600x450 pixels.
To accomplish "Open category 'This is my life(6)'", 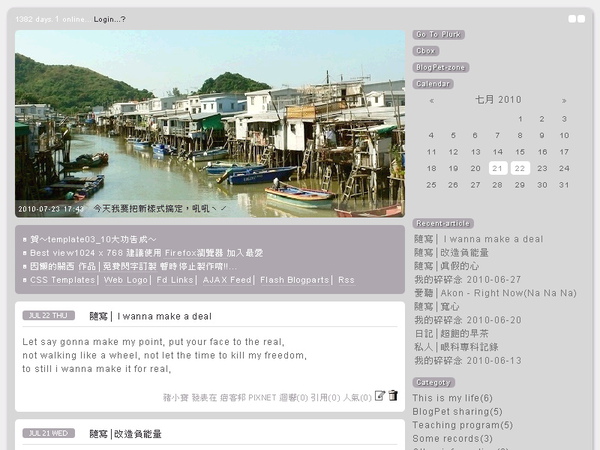I will coord(453,398).
